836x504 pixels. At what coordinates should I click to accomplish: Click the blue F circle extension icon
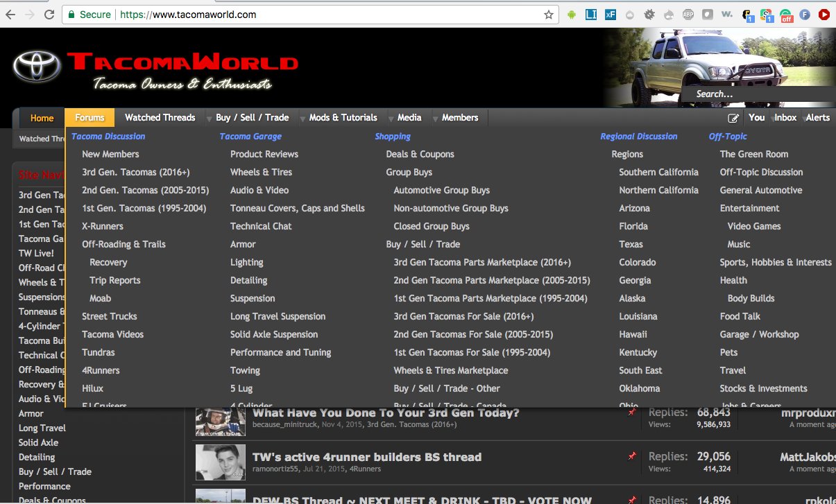click(805, 14)
